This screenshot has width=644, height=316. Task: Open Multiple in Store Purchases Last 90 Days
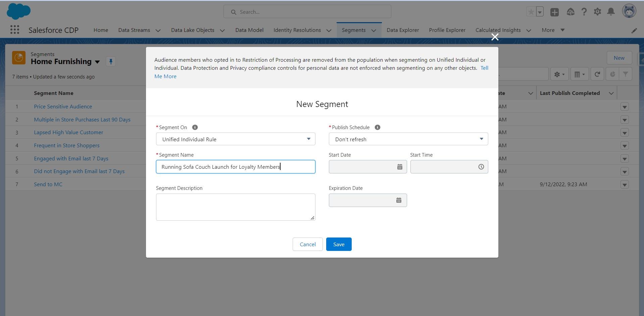[82, 119]
